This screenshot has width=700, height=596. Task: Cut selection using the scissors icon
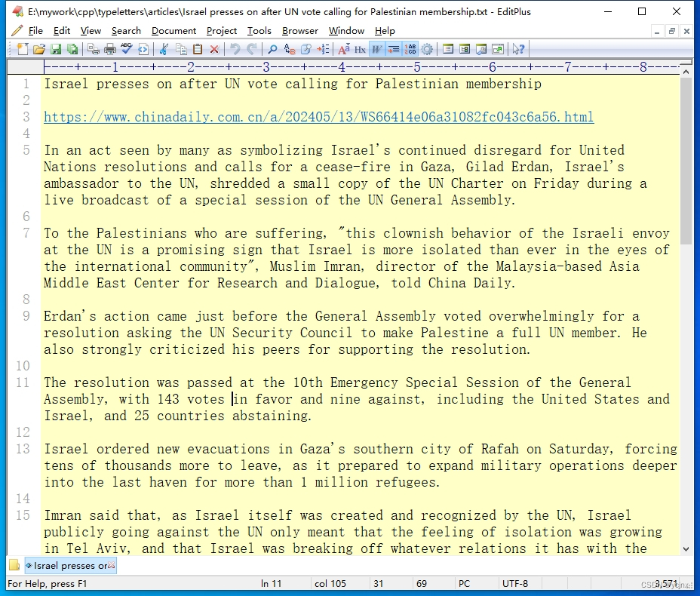click(x=164, y=49)
